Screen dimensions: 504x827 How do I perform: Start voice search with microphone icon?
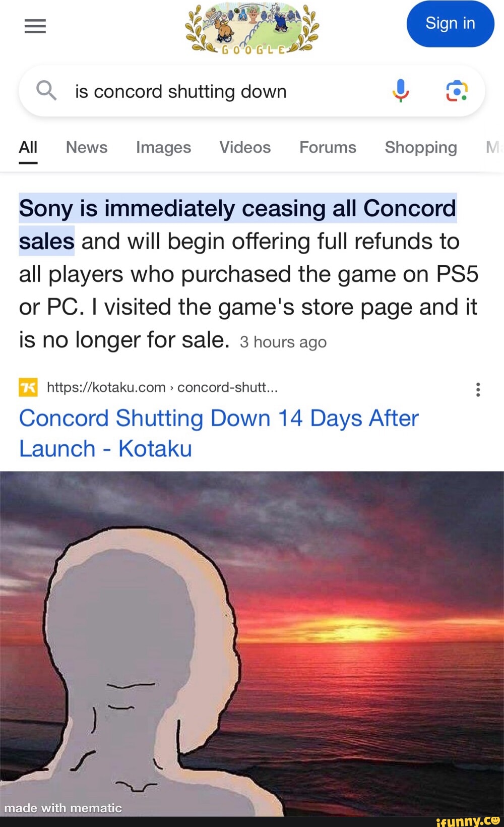[x=401, y=91]
